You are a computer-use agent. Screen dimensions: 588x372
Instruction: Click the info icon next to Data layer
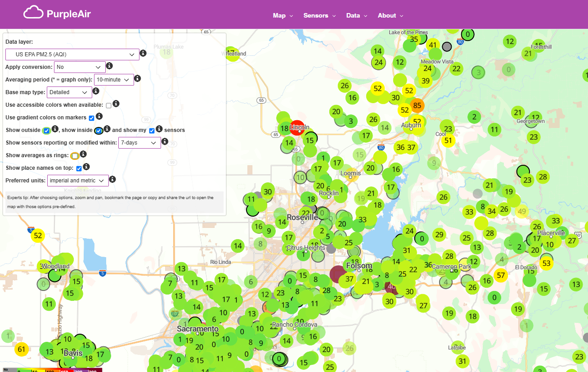143,53
